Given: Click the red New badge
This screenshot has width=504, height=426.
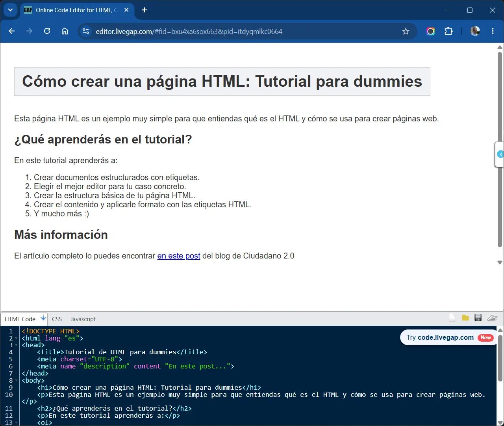Looking at the screenshot, I should coord(485,337).
